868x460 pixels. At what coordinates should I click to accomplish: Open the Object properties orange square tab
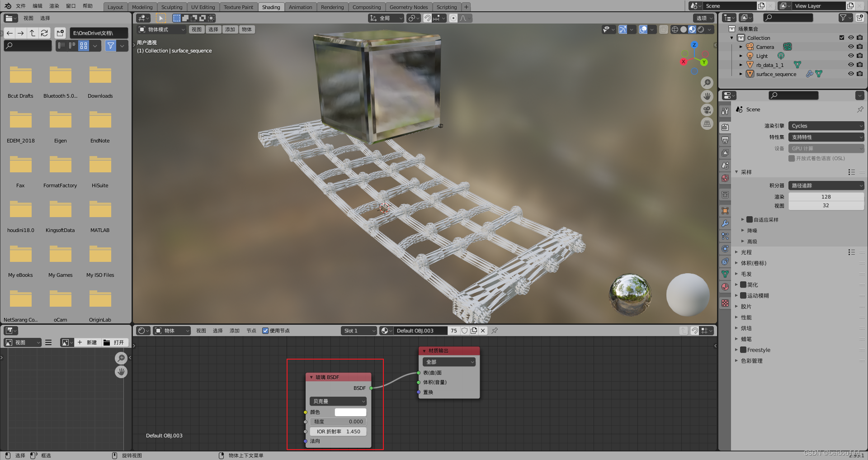click(725, 211)
